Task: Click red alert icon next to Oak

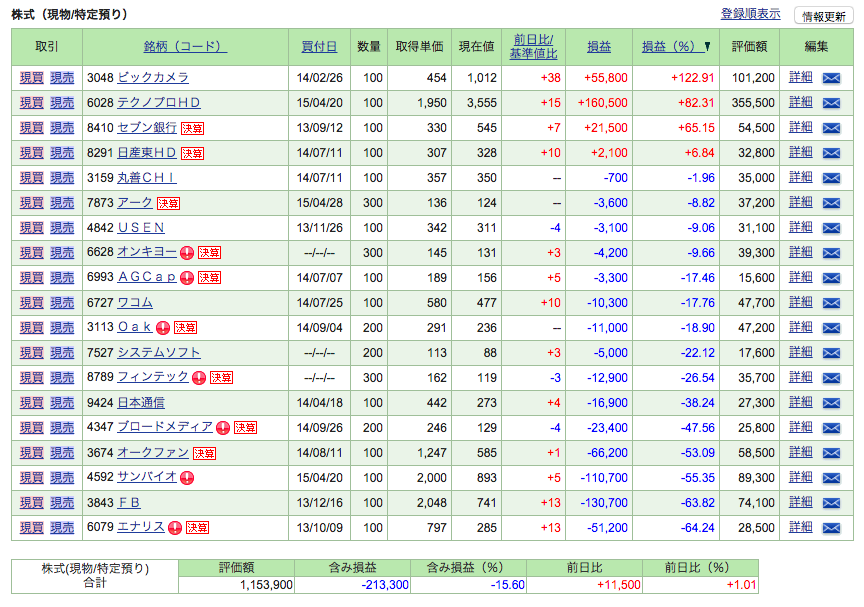Action: pos(163,328)
